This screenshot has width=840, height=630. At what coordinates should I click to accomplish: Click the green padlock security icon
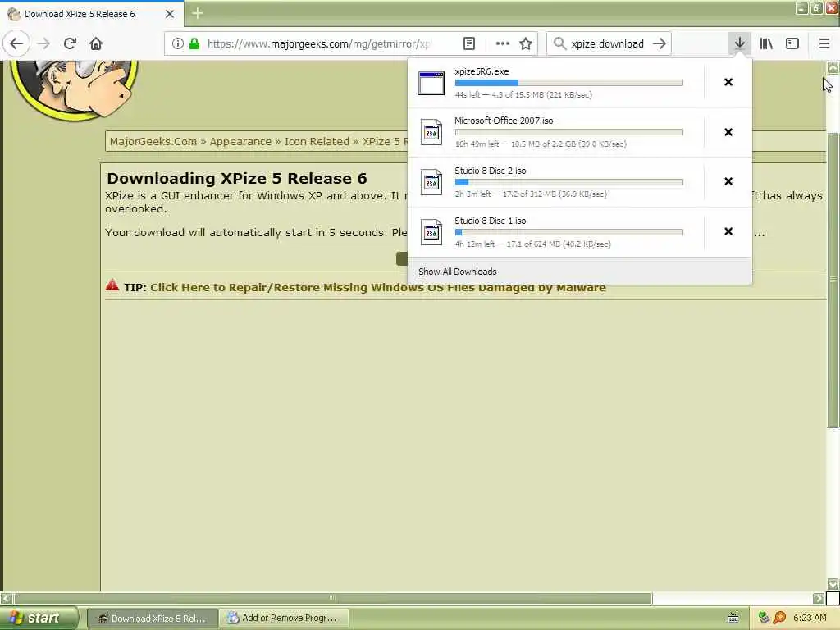pos(195,43)
